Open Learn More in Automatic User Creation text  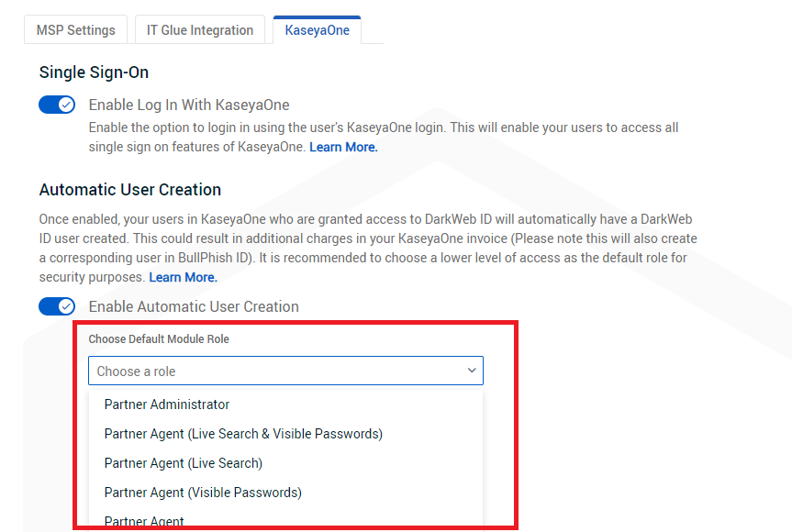(x=183, y=277)
